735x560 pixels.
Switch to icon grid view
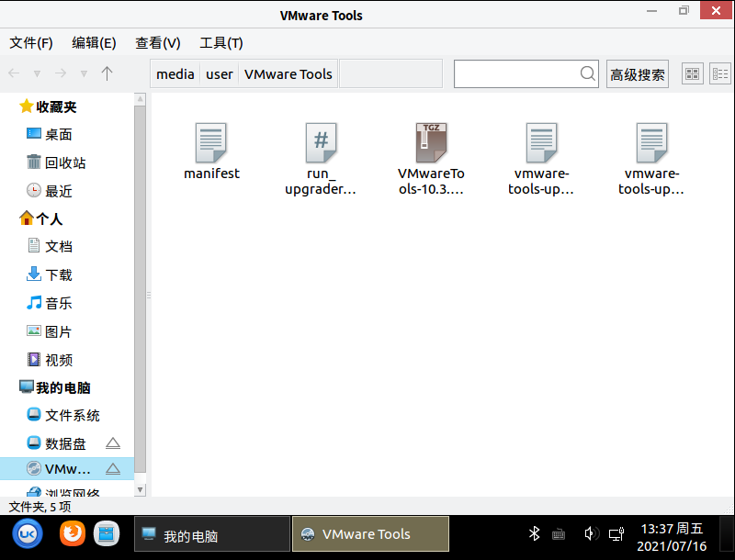[x=693, y=74]
